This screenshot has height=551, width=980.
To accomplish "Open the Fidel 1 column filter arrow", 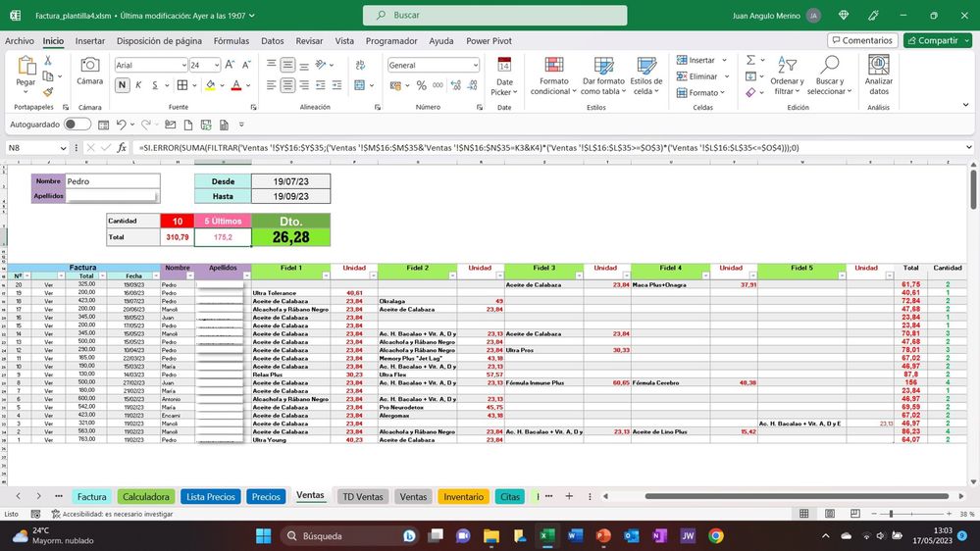I will pyautogui.click(x=326, y=275).
